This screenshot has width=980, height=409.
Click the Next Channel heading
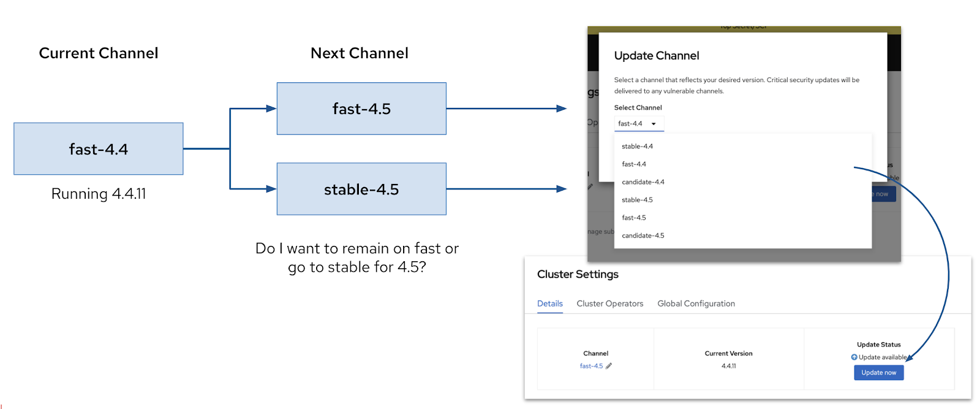coord(360,53)
